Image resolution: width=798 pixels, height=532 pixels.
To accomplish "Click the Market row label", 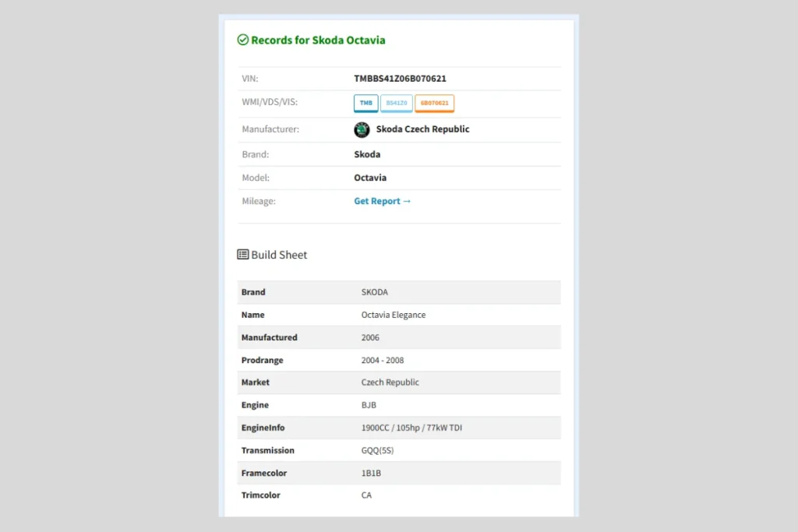I will point(255,382).
